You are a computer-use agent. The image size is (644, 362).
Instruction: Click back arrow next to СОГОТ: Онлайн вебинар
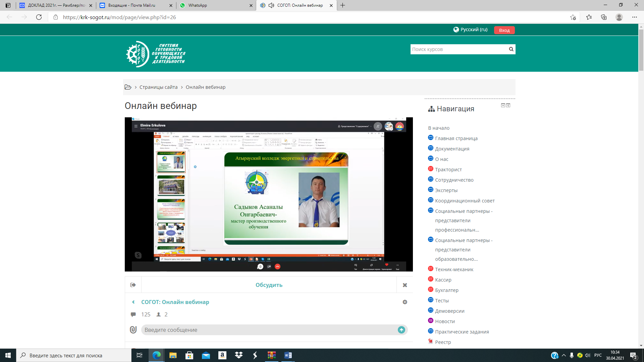click(x=133, y=302)
